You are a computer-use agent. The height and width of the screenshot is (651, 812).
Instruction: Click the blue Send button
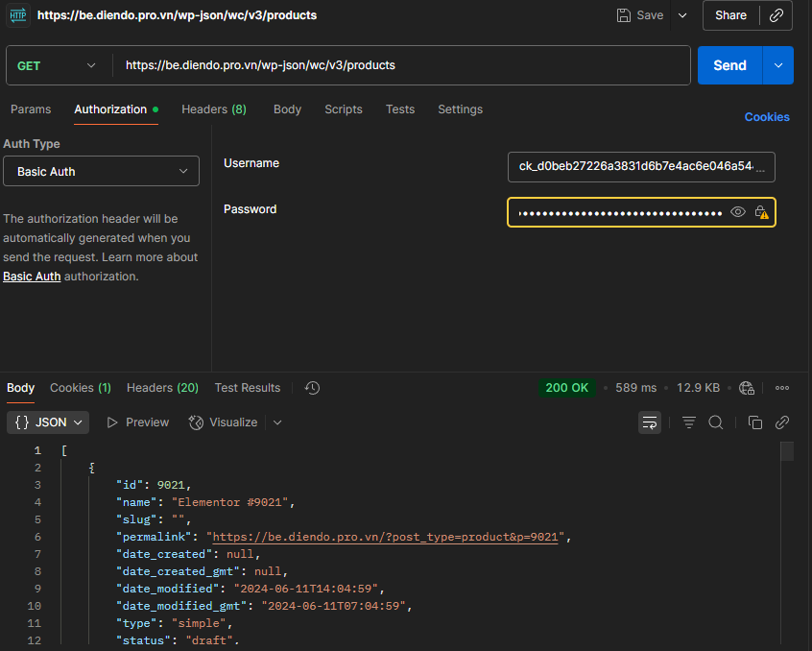[729, 65]
